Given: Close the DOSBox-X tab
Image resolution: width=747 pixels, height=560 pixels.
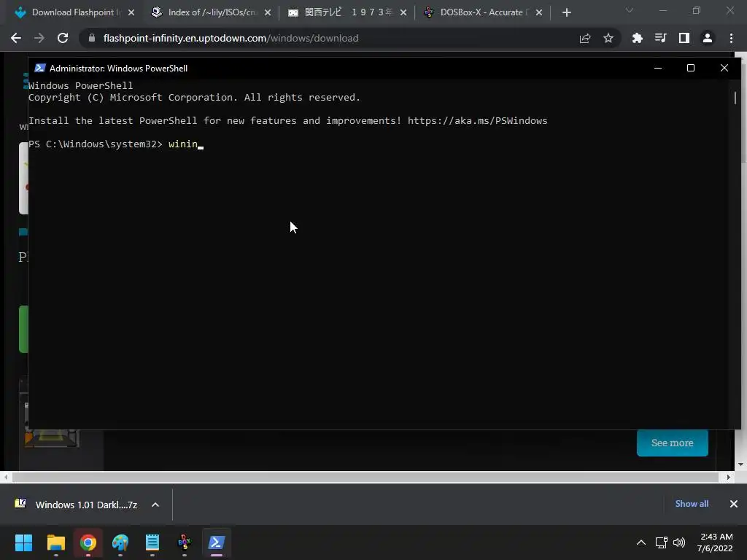Looking at the screenshot, I should [x=539, y=12].
